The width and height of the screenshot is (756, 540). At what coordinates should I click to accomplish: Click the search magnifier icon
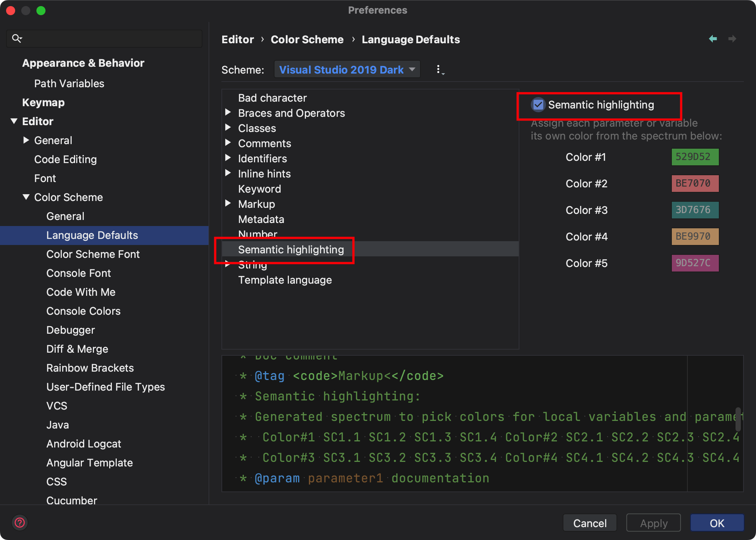point(17,38)
